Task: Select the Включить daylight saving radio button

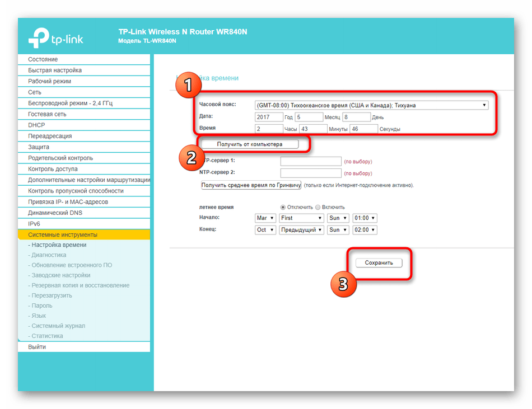Action: (x=318, y=207)
